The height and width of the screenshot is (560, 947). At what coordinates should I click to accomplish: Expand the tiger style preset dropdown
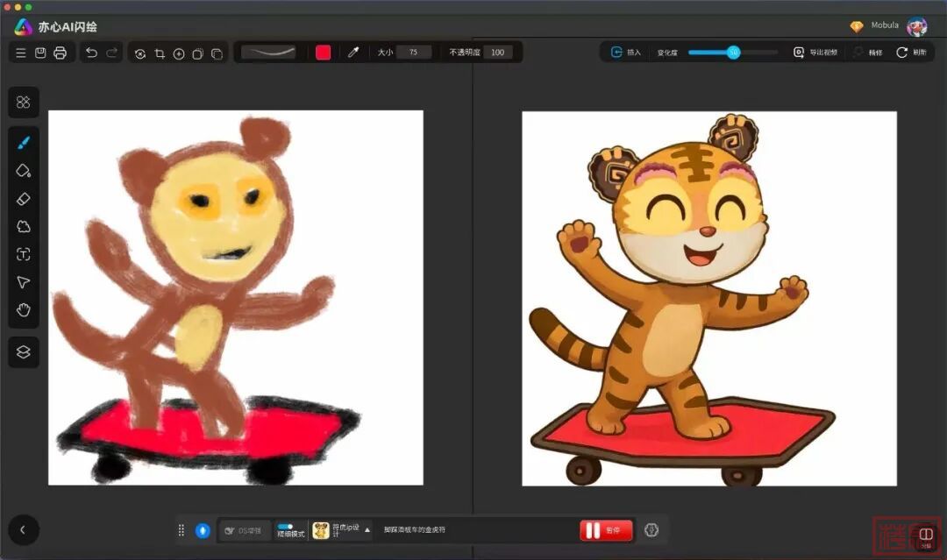coord(367,530)
